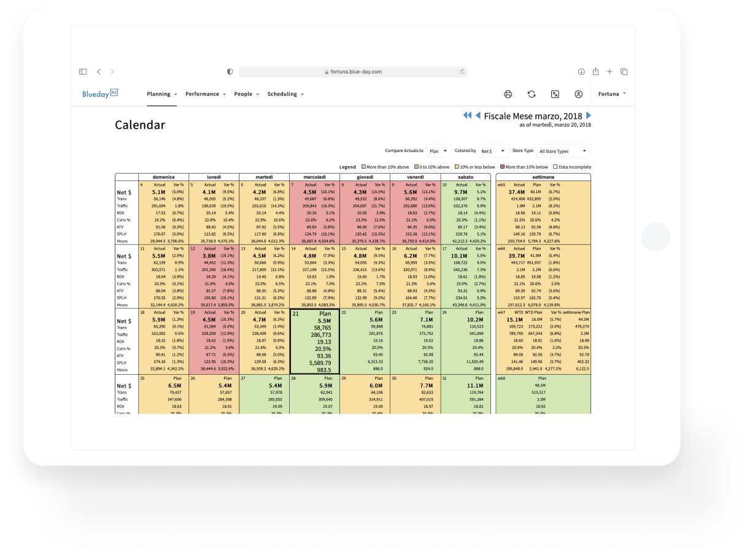
Task: Click day 31 plan value 11.1M
Action: point(475,385)
